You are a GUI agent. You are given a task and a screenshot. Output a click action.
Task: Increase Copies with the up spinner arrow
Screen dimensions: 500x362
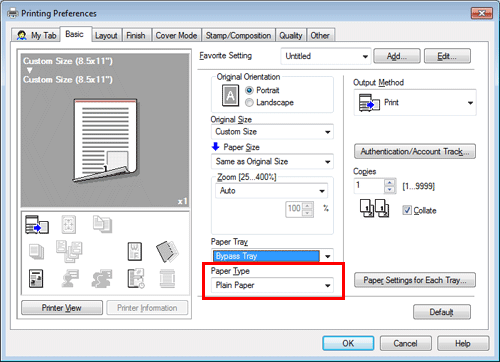pos(389,182)
